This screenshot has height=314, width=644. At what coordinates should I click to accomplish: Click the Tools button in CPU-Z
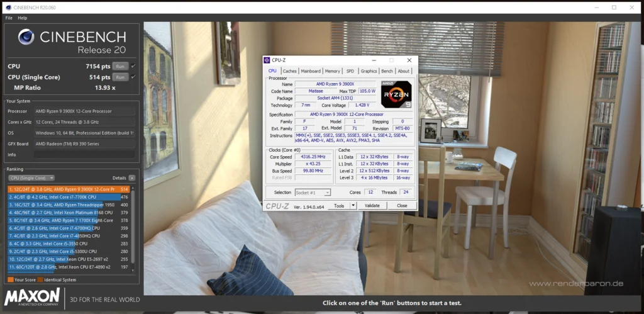(339, 206)
